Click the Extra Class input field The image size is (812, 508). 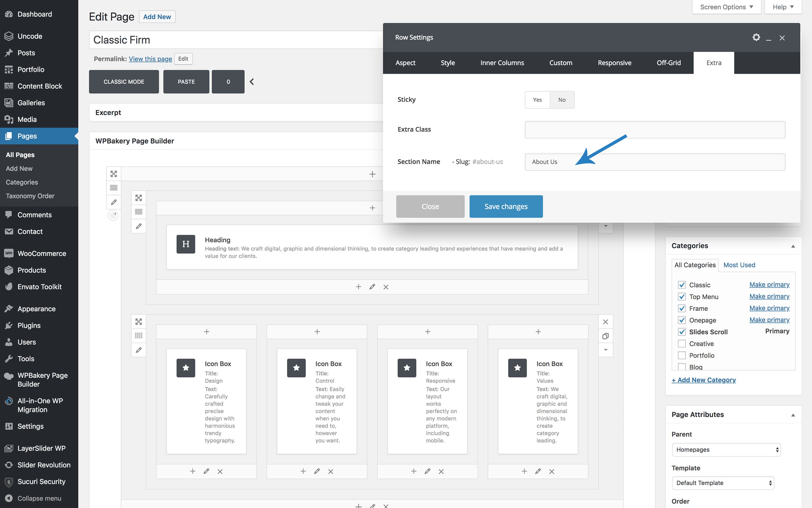click(654, 130)
